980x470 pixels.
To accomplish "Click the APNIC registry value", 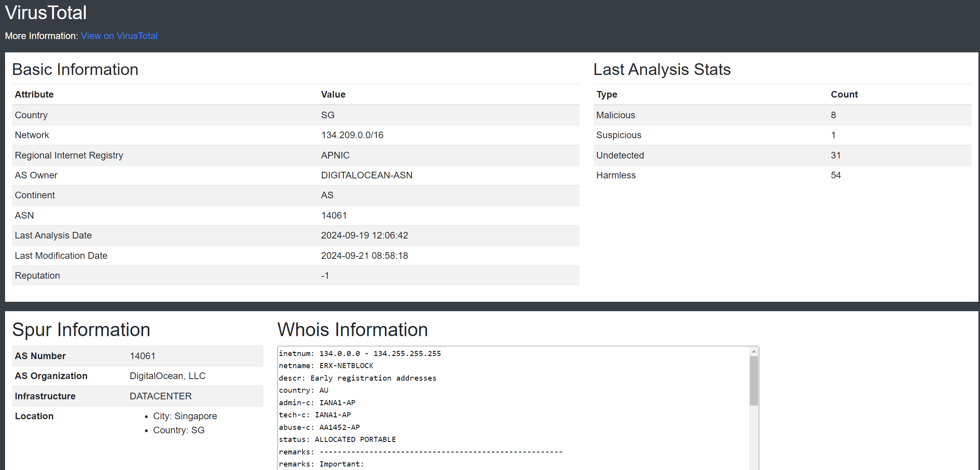I will (335, 155).
